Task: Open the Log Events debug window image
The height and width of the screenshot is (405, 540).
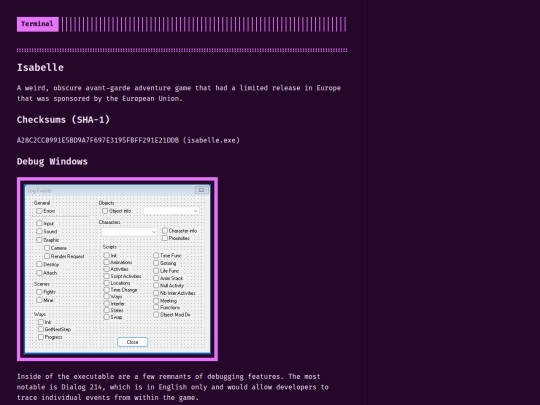Action: tap(117, 269)
